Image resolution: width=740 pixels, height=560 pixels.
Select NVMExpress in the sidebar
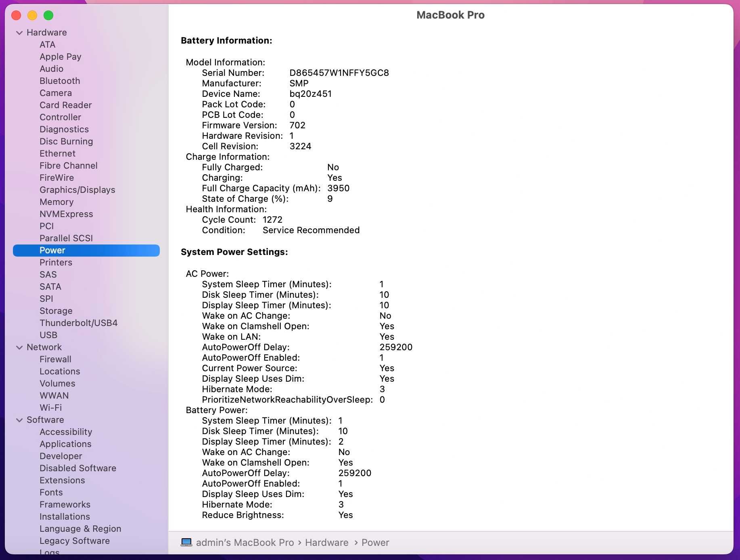click(x=66, y=214)
